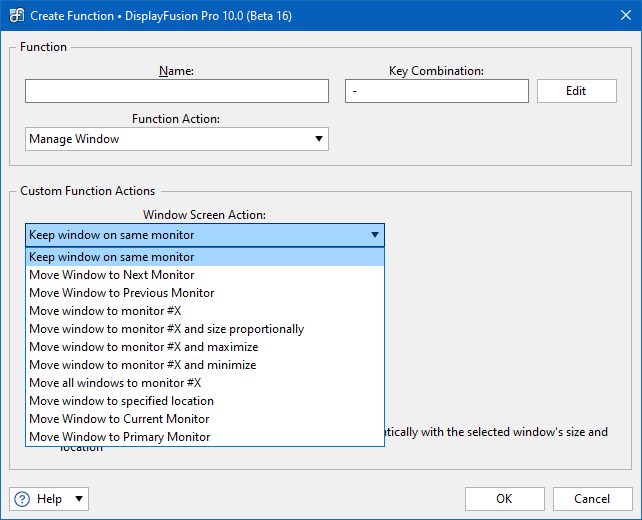Focus the Name input field
642x520 pixels.
(x=176, y=91)
